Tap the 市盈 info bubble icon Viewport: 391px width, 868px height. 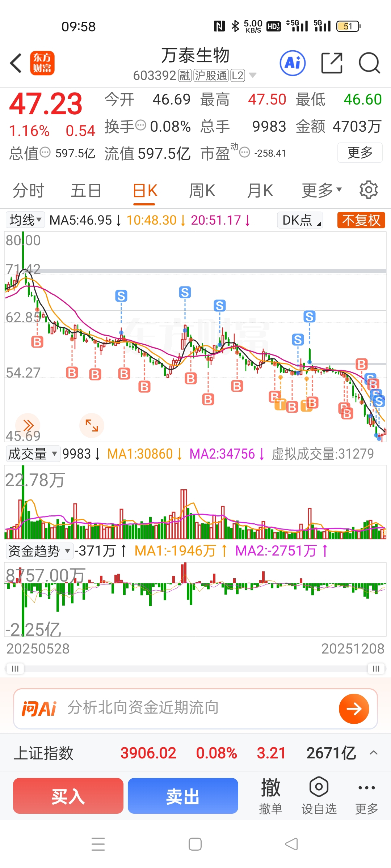tap(245, 152)
